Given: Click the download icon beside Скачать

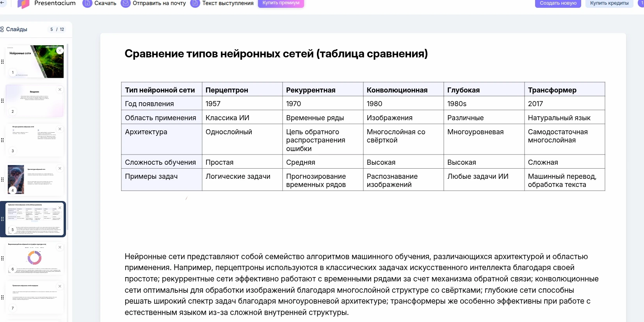Looking at the screenshot, I should (87, 4).
